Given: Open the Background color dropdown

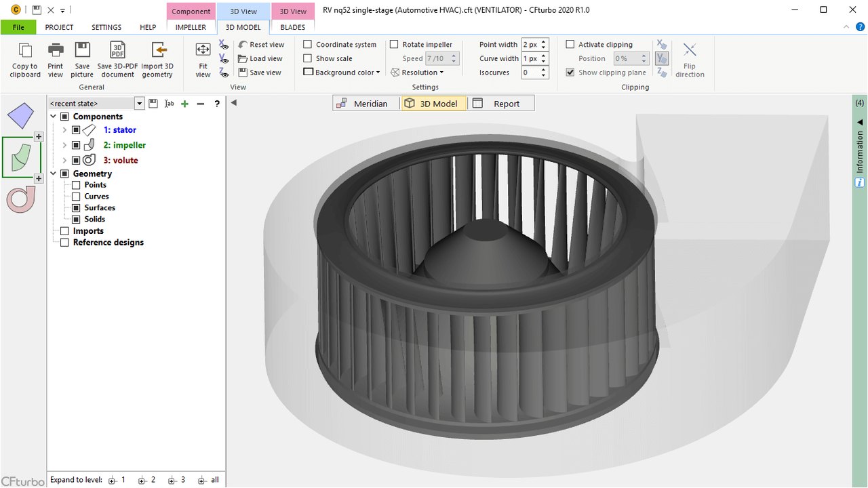Looking at the screenshot, I should point(342,73).
